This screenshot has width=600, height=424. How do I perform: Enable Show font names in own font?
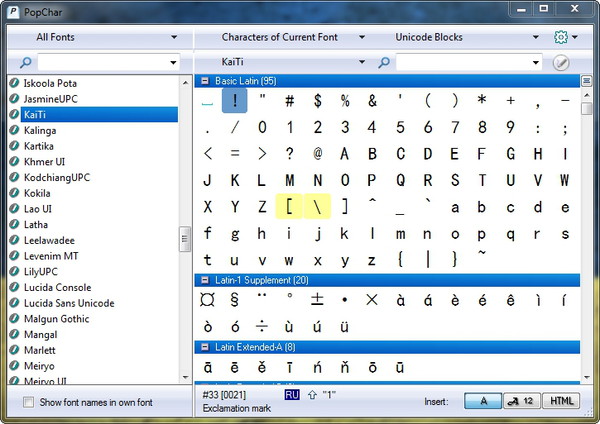(x=28, y=402)
